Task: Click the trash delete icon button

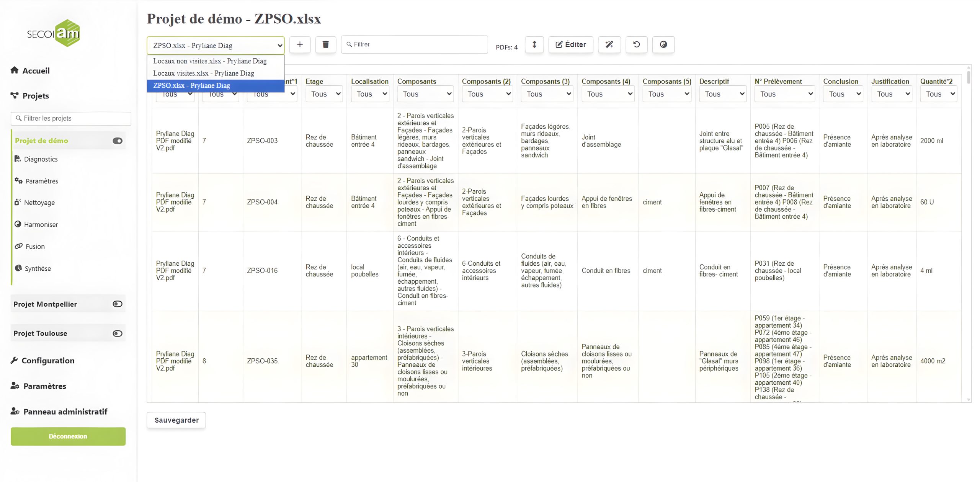Action: pyautogui.click(x=325, y=44)
